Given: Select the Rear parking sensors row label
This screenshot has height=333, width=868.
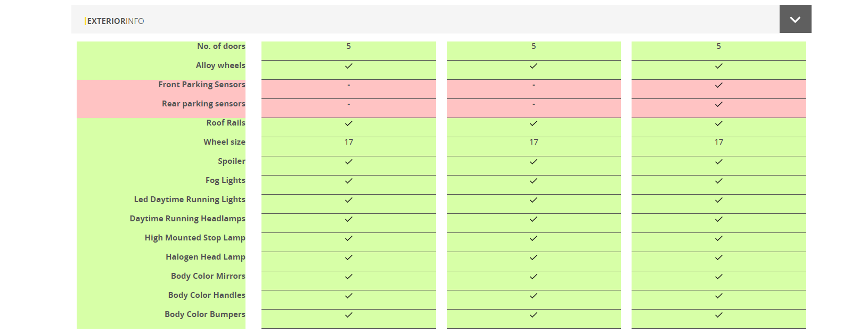Looking at the screenshot, I should pyautogui.click(x=203, y=104).
